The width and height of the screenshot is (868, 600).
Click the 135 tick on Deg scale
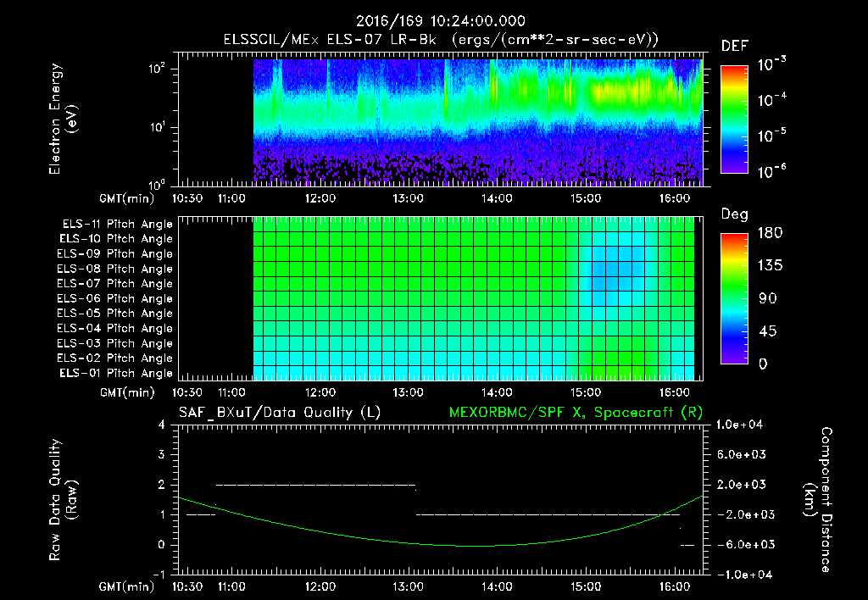point(770,266)
